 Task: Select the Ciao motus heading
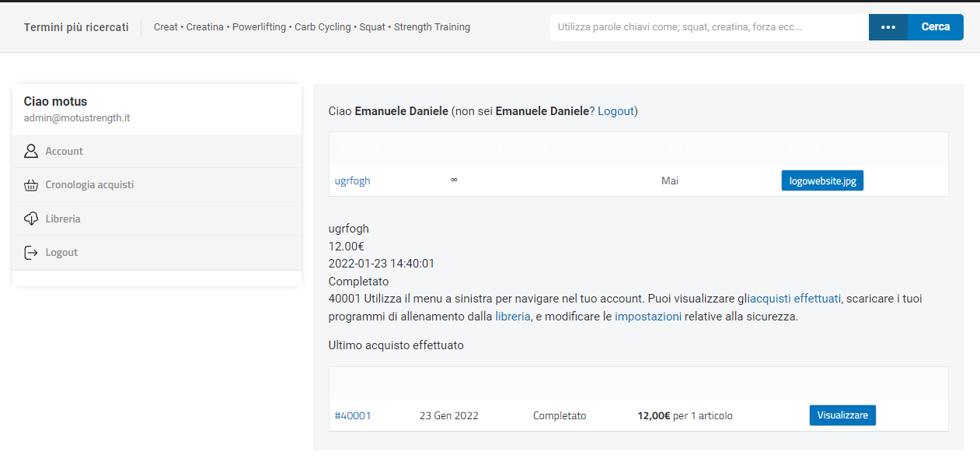tap(55, 102)
